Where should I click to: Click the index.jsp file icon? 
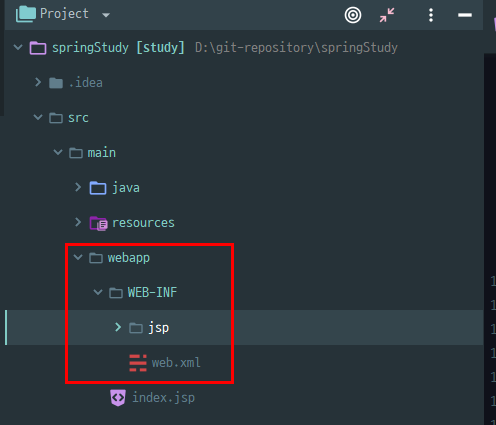click(118, 398)
